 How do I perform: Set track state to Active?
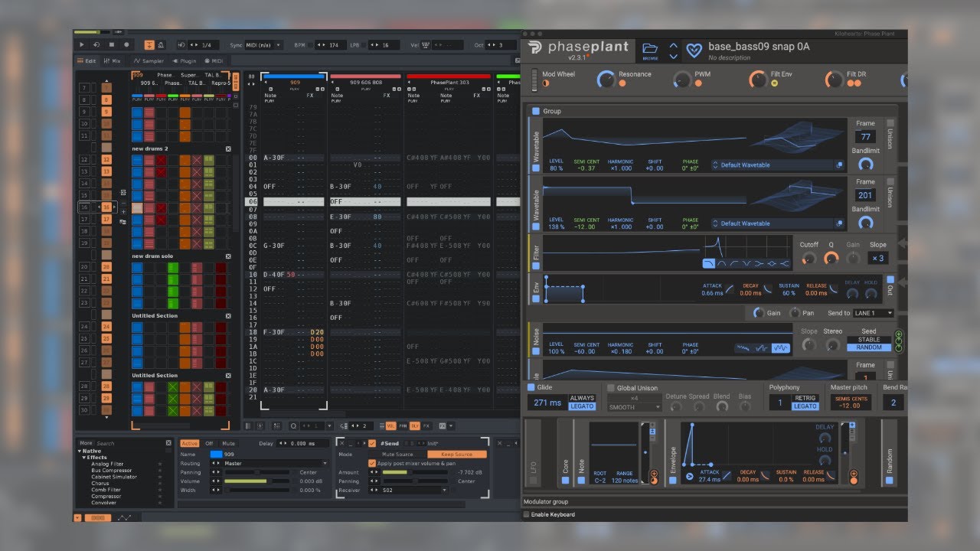click(189, 443)
